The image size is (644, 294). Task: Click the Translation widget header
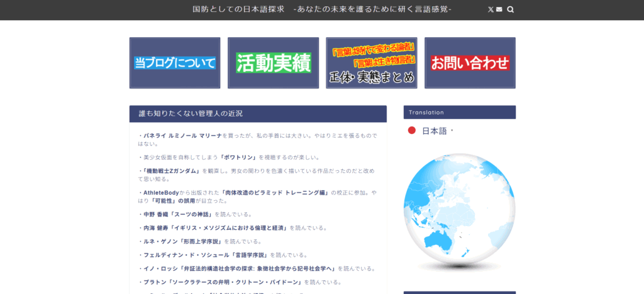coord(459,112)
